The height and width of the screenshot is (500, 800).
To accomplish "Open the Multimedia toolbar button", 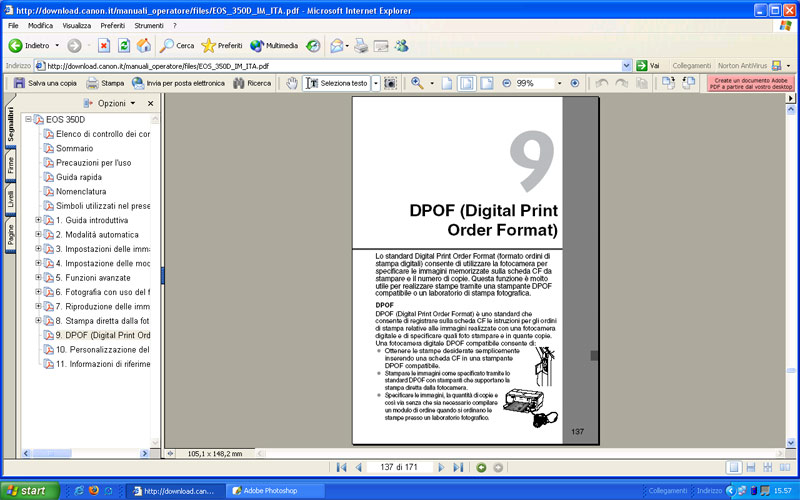I will tap(274, 46).
